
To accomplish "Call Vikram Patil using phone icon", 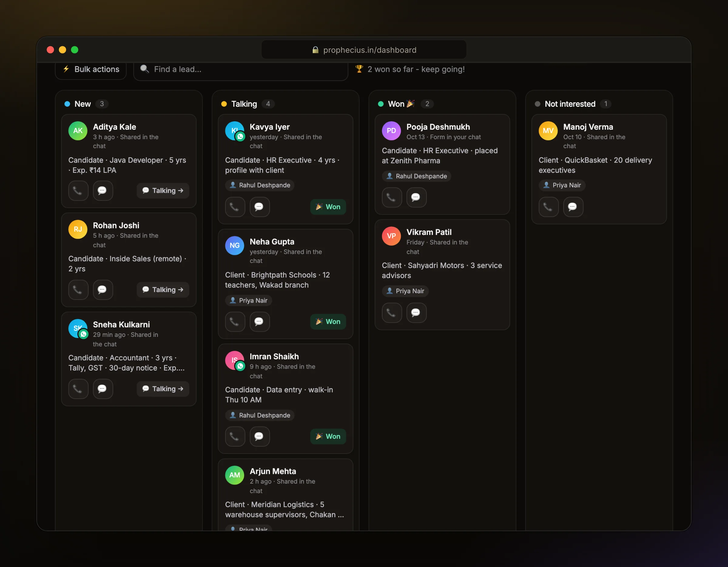I will (391, 313).
